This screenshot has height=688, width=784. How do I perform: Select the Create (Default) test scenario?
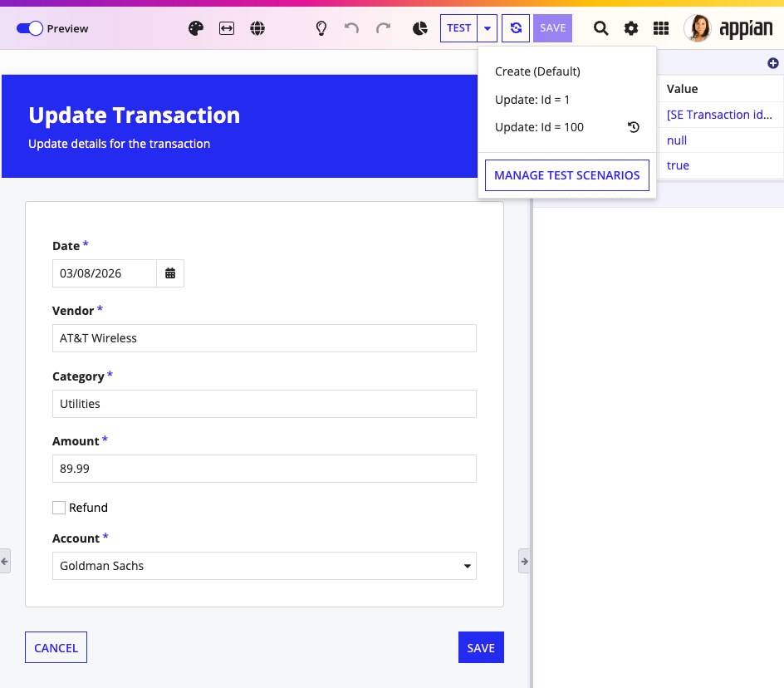point(537,71)
